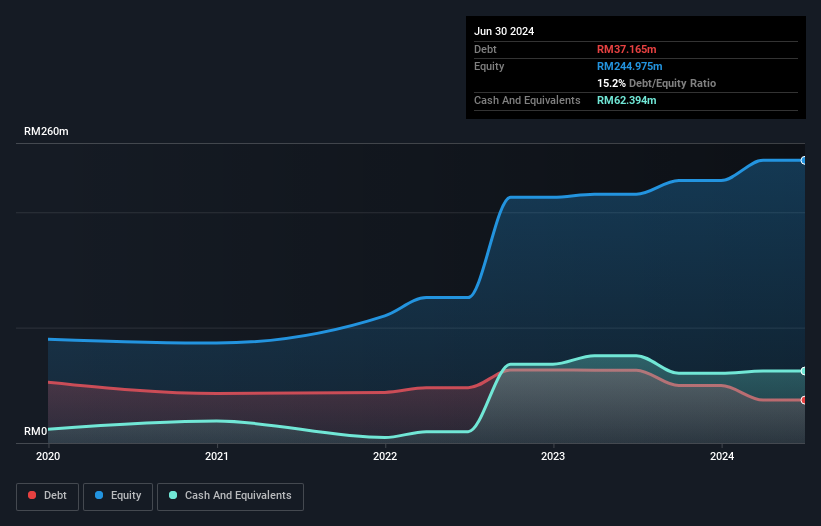
Task: Click the tooltip Equity row label
Action: [489, 66]
